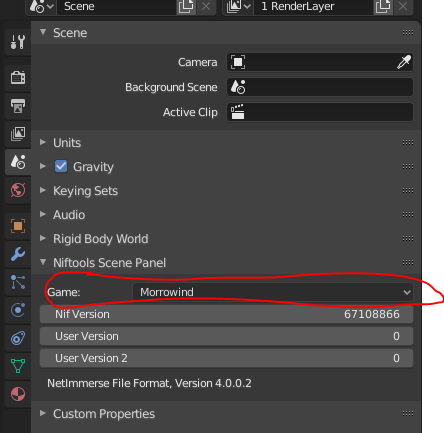
Task: Open the Output properties tab
Action: coord(18,106)
